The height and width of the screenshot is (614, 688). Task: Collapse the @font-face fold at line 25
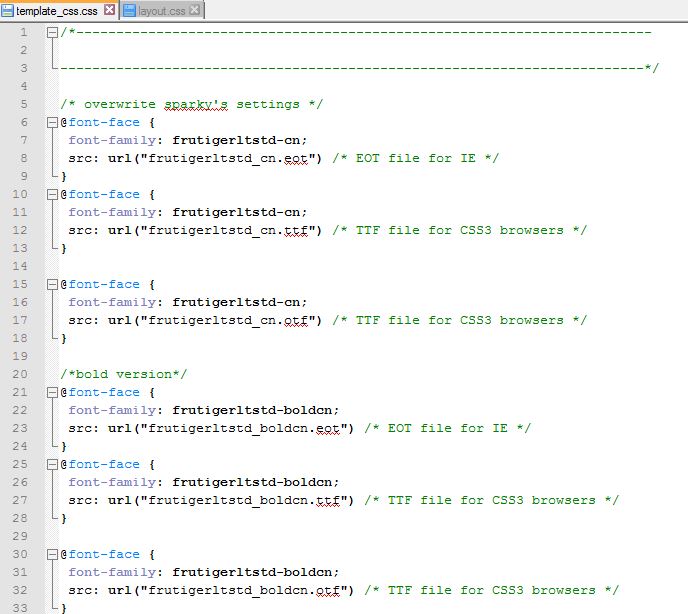point(52,464)
